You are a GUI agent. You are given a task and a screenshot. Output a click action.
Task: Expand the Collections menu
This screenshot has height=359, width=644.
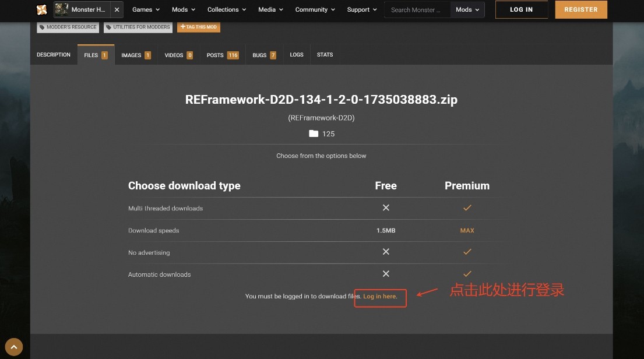(227, 10)
